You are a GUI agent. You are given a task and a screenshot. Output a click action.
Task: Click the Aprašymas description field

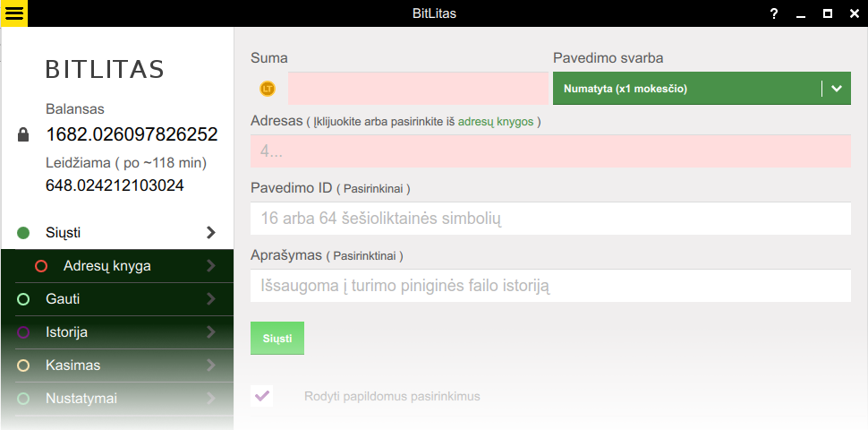click(x=549, y=287)
